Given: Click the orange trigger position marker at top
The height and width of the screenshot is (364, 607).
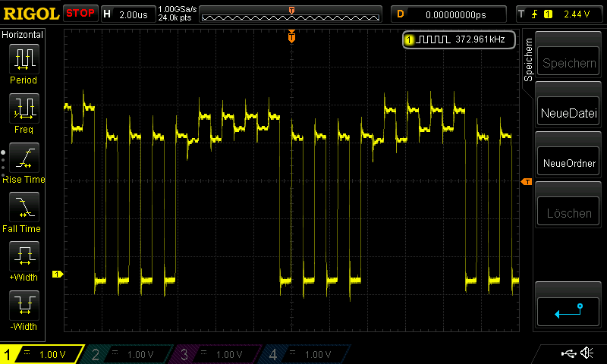Looking at the screenshot, I should (x=291, y=36).
